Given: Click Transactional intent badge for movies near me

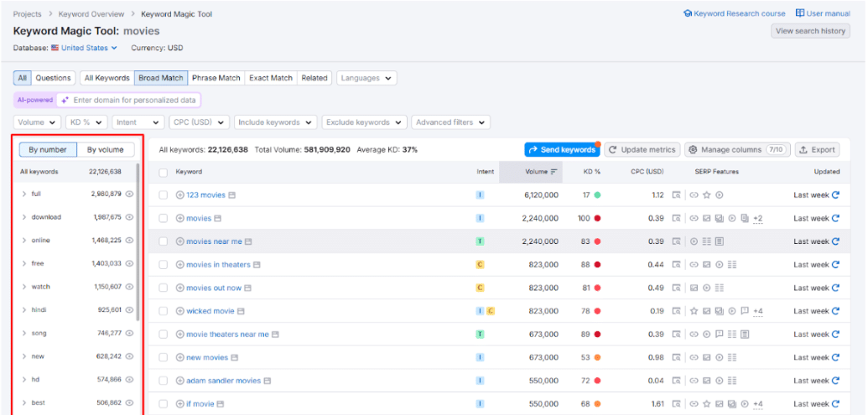Looking at the screenshot, I should coord(480,241).
